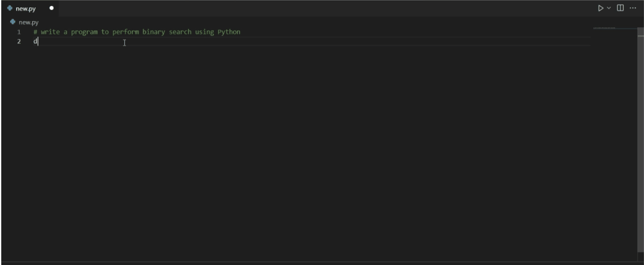Open the More Actions ellipsis menu
Image resolution: width=644 pixels, height=265 pixels.
pyautogui.click(x=633, y=8)
